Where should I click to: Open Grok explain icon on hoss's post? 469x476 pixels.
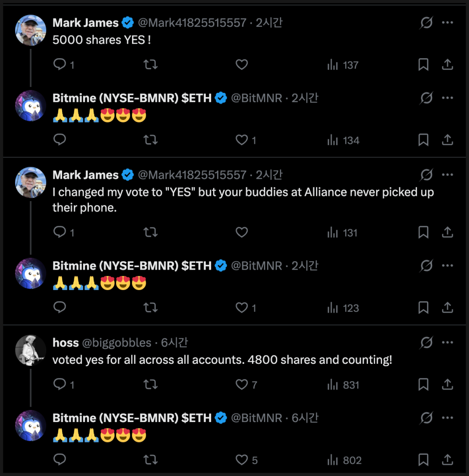[426, 342]
